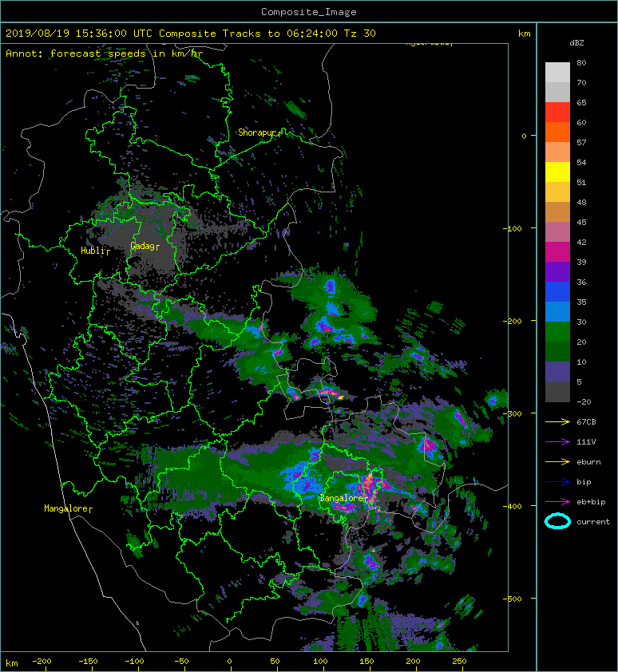Pick the dark gray -20 dBZ swatch
The image size is (618, 672).
[x=557, y=392]
